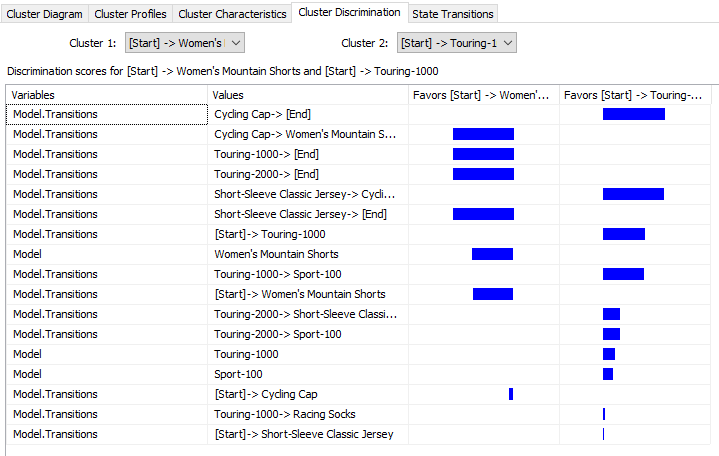Click the Favors [Start] -> Touring column header
Image resolution: width=719 pixels, height=456 pixels.
(636, 95)
